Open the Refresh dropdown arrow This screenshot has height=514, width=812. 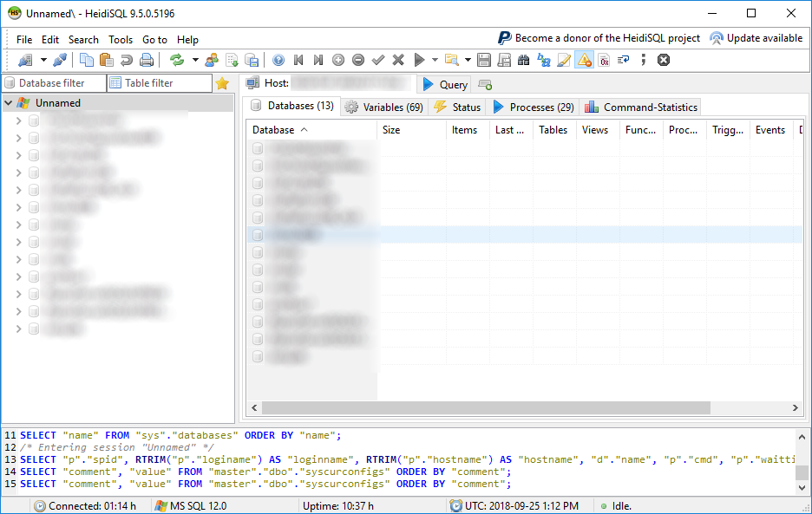[x=195, y=60]
